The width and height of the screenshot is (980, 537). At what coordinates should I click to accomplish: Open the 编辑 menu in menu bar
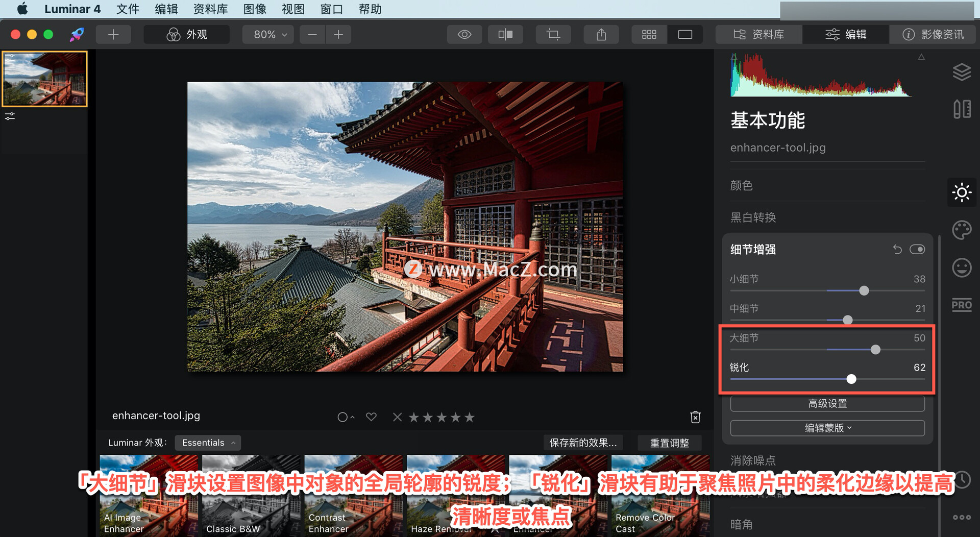pos(166,9)
